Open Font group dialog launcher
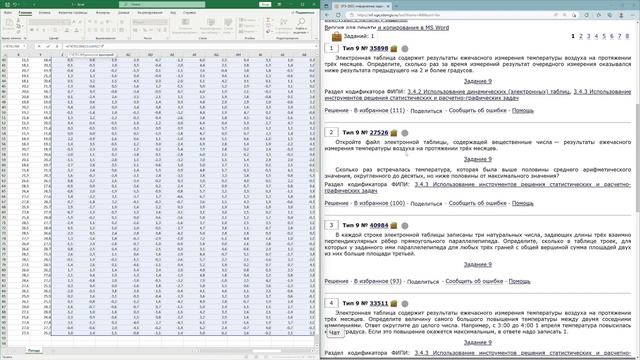640x360 pixels. tap(83, 38)
